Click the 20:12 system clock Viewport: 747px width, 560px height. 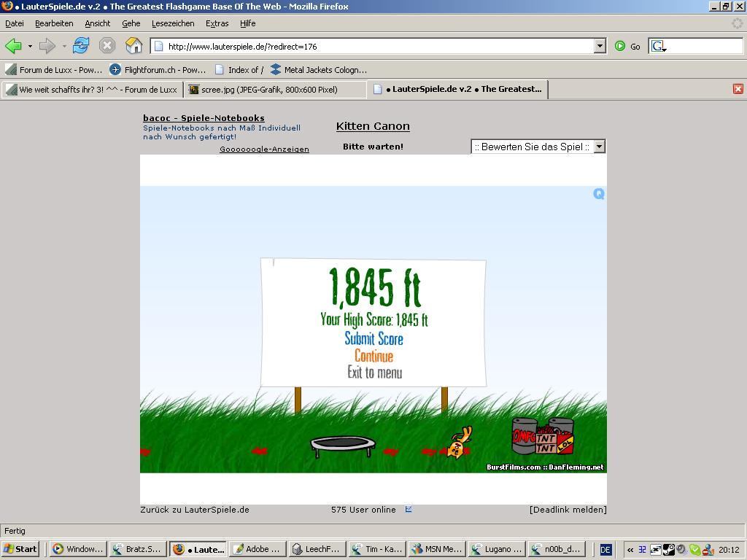[729, 550]
